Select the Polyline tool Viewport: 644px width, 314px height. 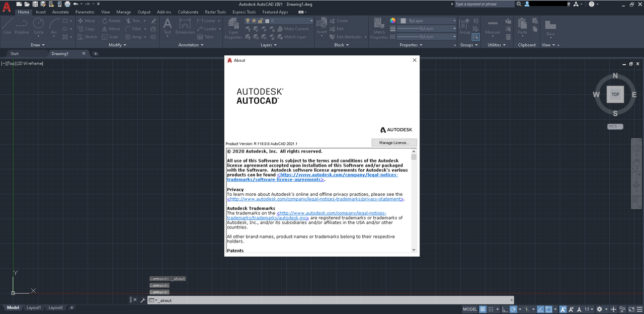pos(22,26)
